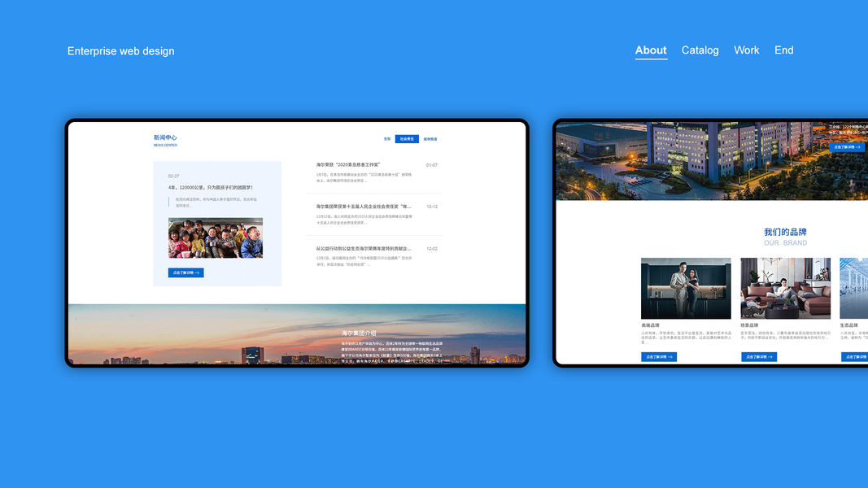
Task: Jump to the End section
Action: coord(784,50)
